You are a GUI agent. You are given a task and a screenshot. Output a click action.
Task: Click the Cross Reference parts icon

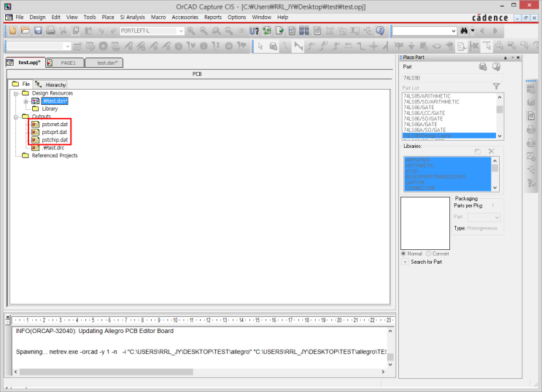[x=304, y=31]
